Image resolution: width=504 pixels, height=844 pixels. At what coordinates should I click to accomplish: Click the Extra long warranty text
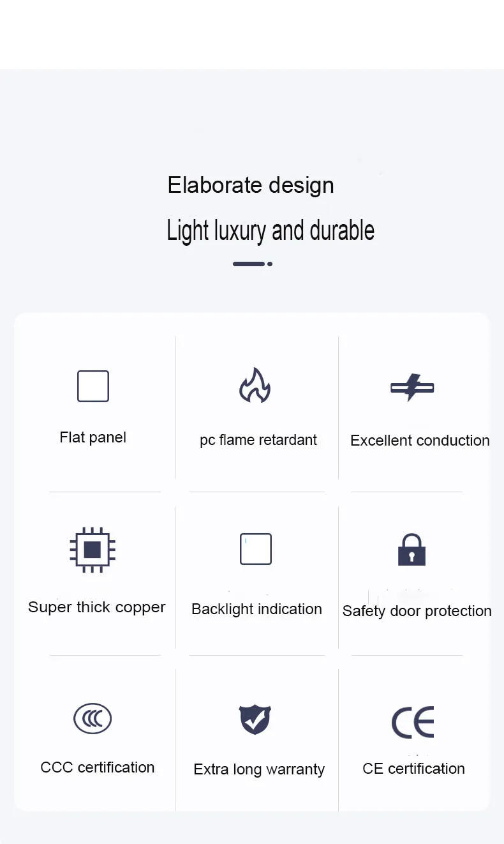[x=259, y=769]
